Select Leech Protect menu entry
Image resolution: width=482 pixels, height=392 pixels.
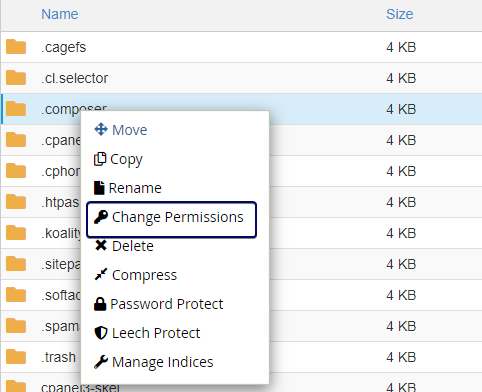click(147, 333)
